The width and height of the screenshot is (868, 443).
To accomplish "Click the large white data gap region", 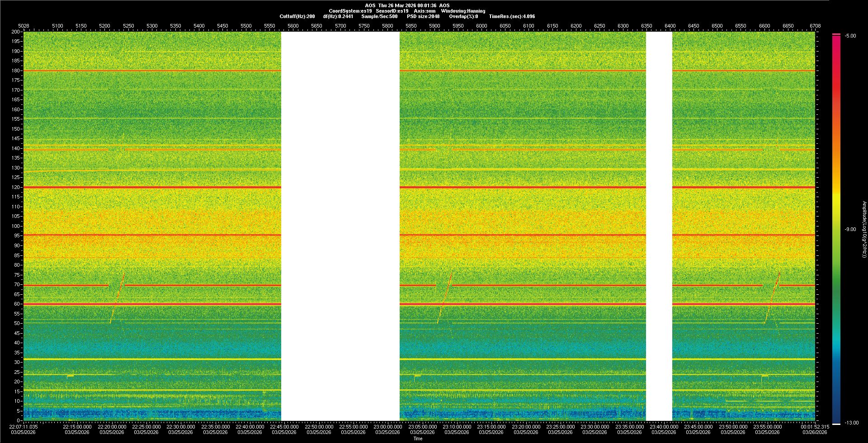I will point(340,226).
